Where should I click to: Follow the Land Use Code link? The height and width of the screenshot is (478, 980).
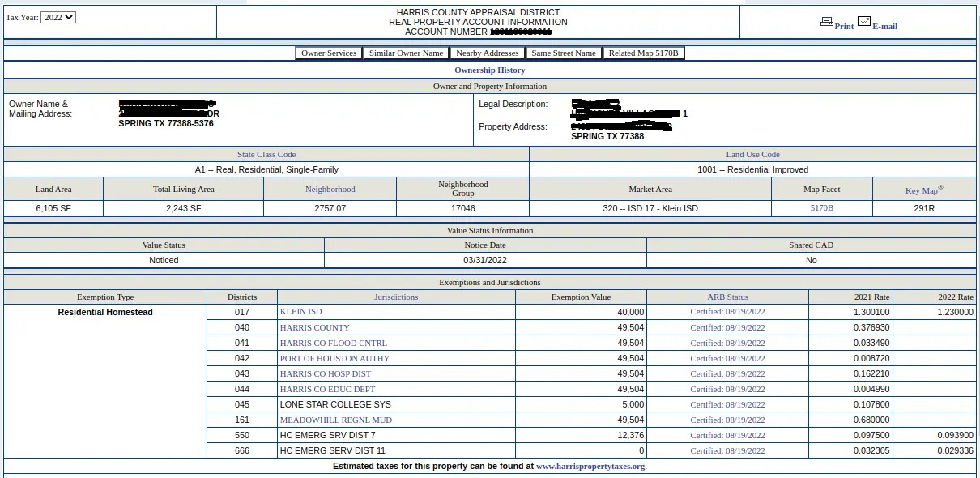753,154
